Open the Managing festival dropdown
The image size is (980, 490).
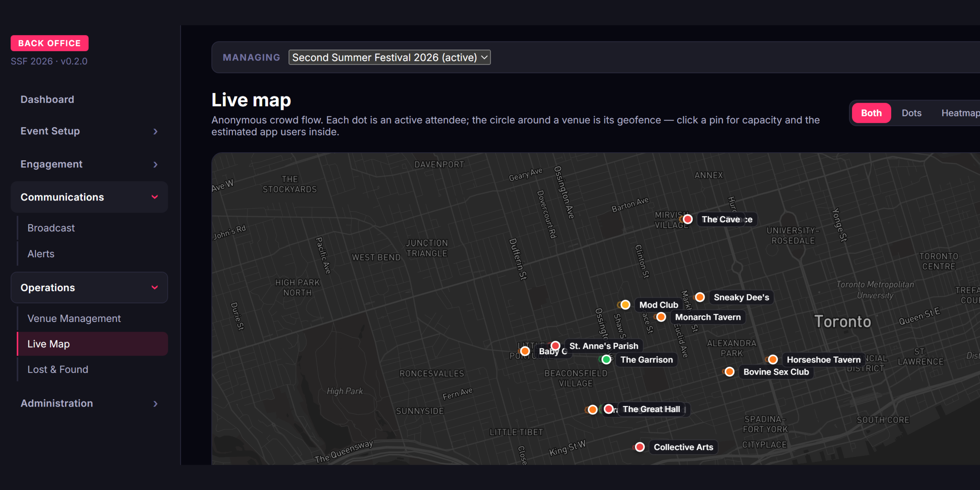pyautogui.click(x=390, y=58)
